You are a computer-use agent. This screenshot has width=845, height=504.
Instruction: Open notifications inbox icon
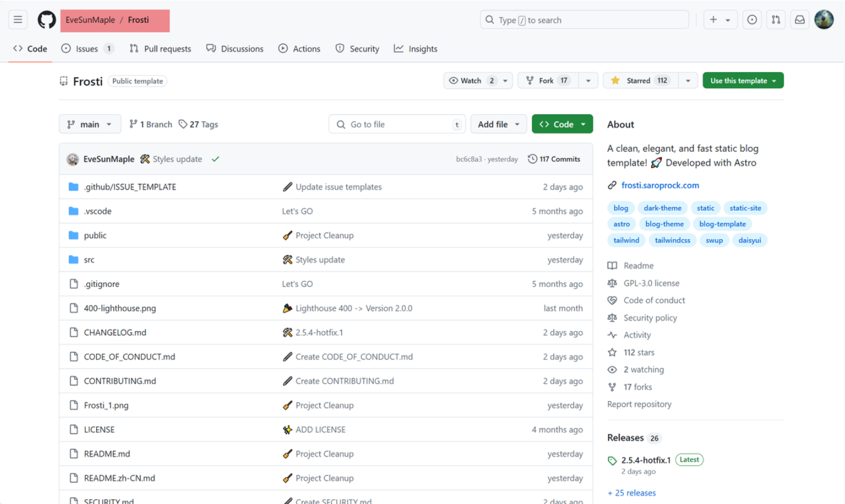coord(800,20)
